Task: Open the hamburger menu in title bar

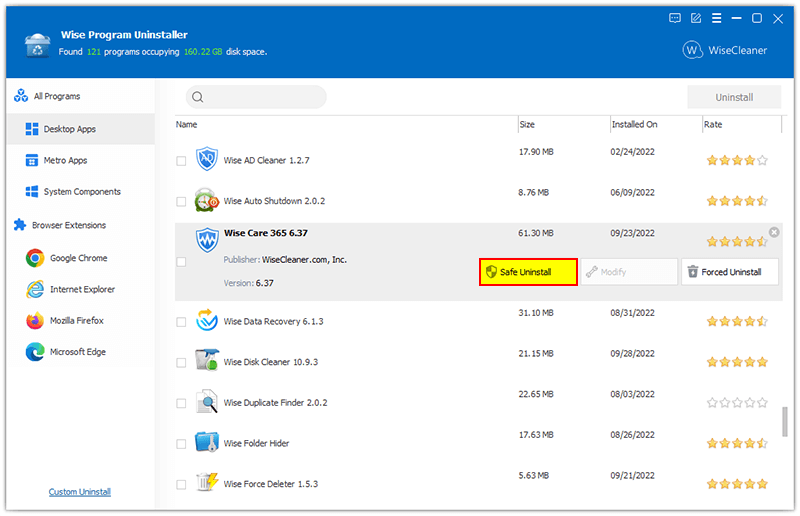Action: coord(716,18)
